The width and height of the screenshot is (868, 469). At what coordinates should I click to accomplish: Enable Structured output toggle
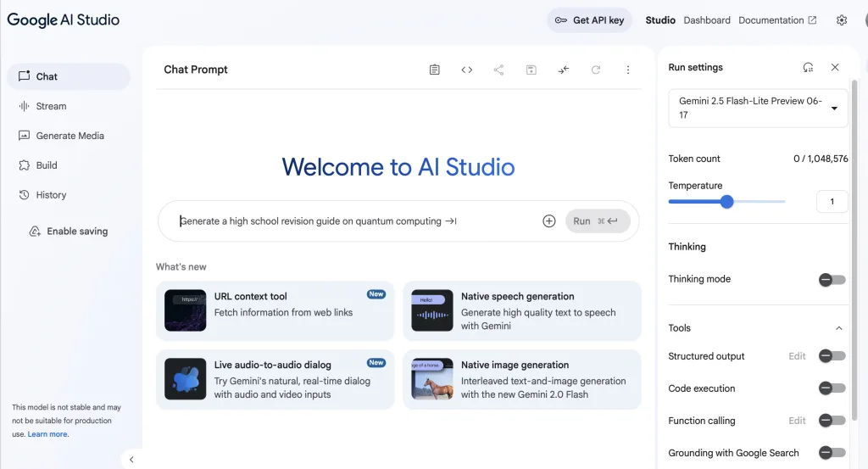[832, 356]
